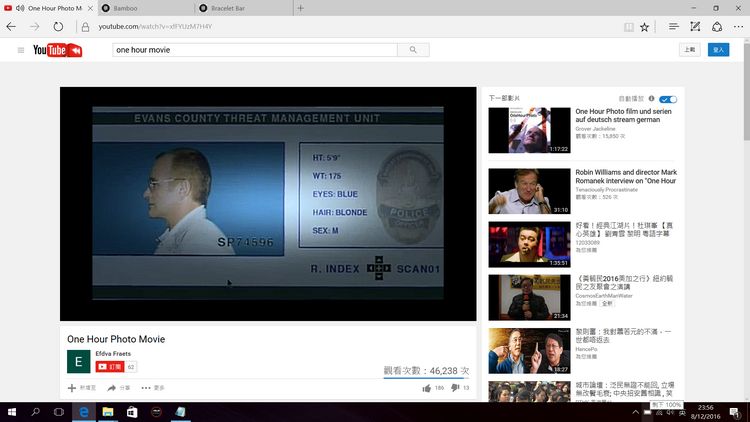Switch to the Bamboo tab
The image size is (750, 422).
tap(146, 8)
